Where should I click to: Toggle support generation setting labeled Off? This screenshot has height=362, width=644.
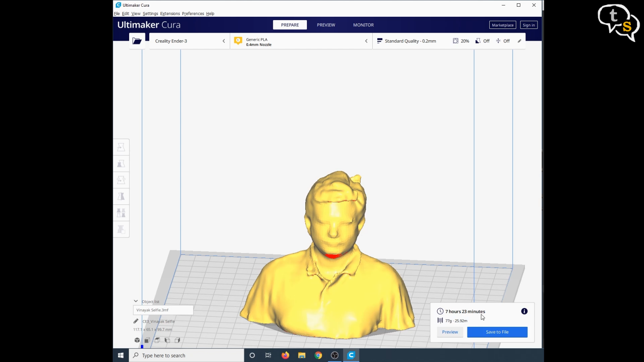pyautogui.click(x=482, y=41)
